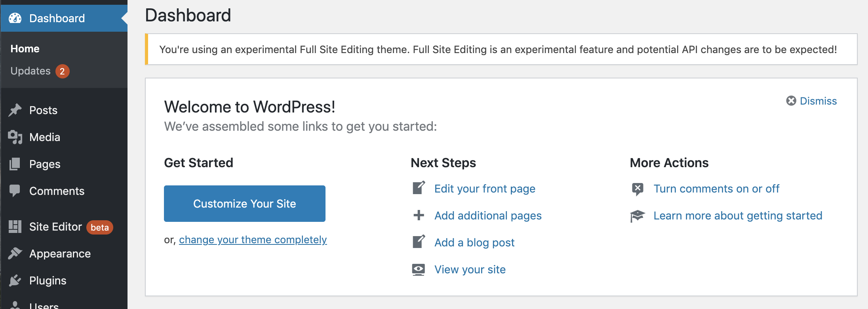Viewport: 868px width, 309px height.
Task: Follow the change your theme completely link
Action: pyautogui.click(x=253, y=240)
